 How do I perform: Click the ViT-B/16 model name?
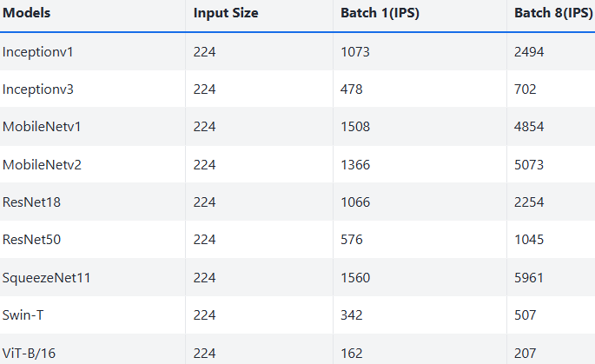(x=27, y=353)
